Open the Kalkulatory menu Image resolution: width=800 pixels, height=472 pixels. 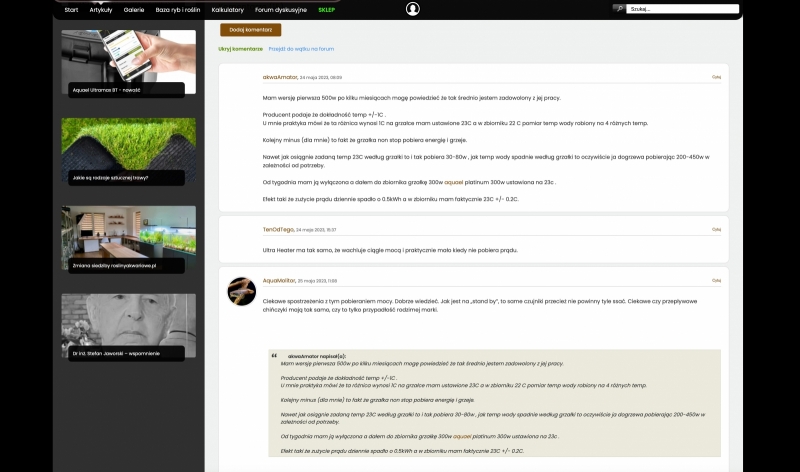click(228, 10)
